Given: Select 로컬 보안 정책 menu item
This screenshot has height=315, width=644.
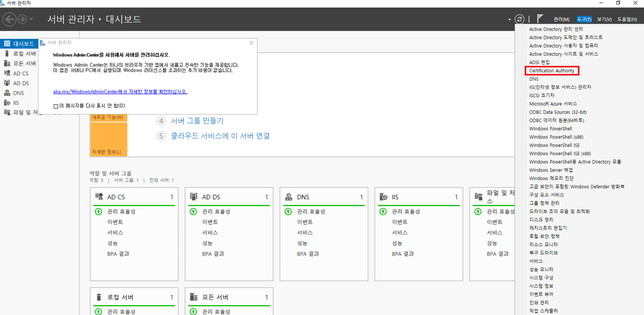Looking at the screenshot, I should pyautogui.click(x=545, y=236).
